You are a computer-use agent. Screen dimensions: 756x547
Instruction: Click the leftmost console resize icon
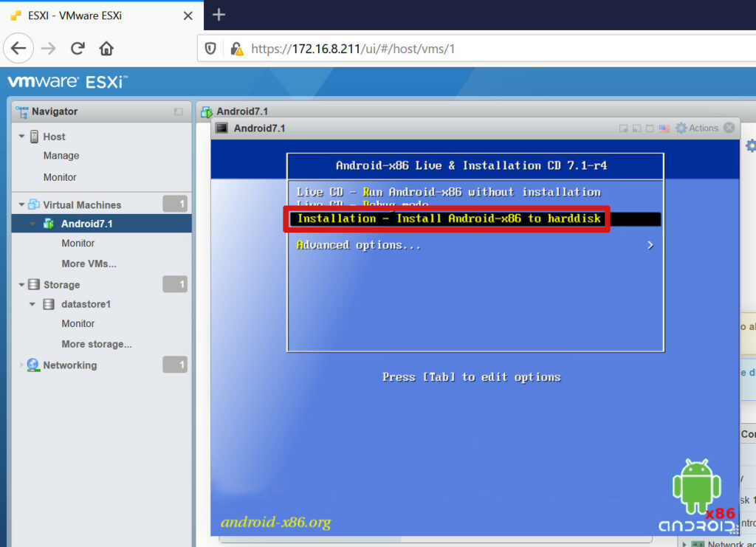pyautogui.click(x=623, y=128)
